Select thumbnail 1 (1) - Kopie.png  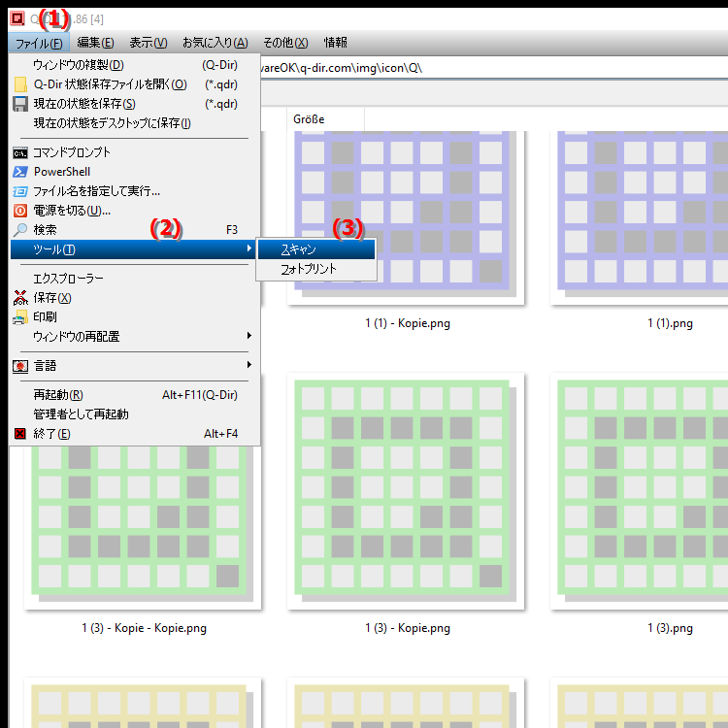click(x=406, y=217)
